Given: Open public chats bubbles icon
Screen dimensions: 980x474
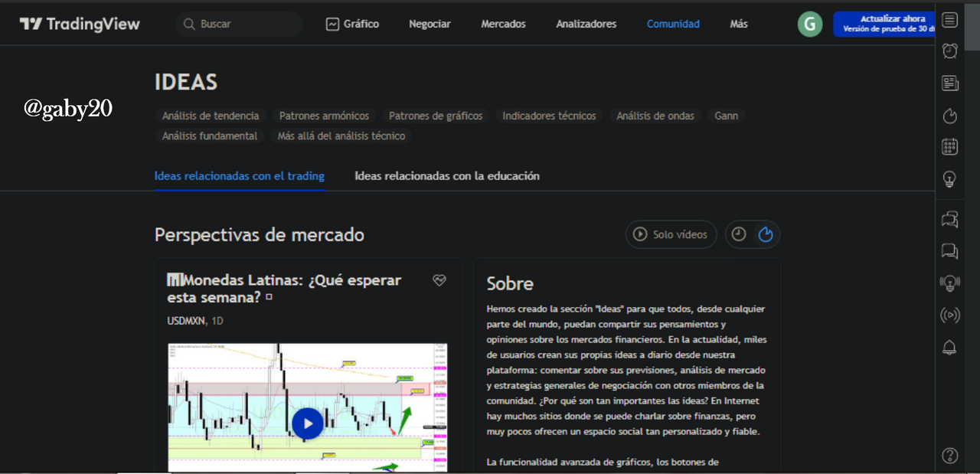Looking at the screenshot, I should click(950, 220).
